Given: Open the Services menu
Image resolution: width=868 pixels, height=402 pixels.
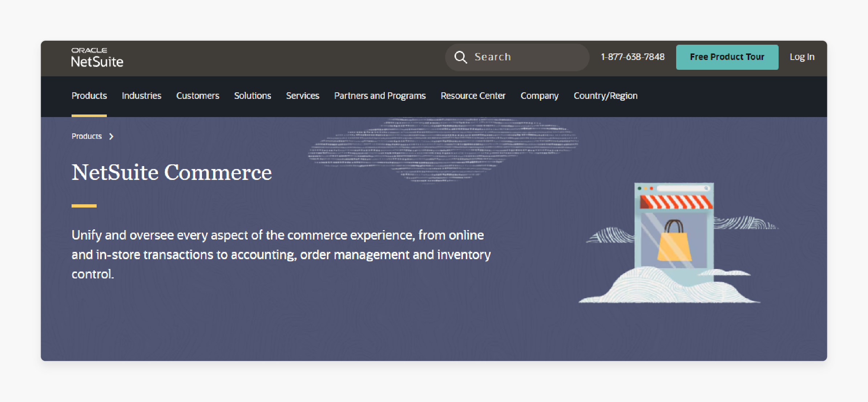Looking at the screenshot, I should [x=302, y=96].
